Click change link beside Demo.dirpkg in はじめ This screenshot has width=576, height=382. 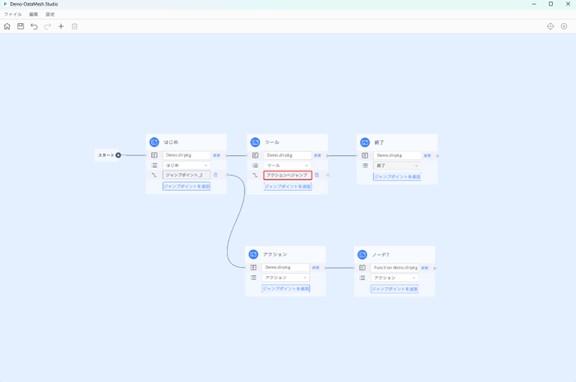216,155
